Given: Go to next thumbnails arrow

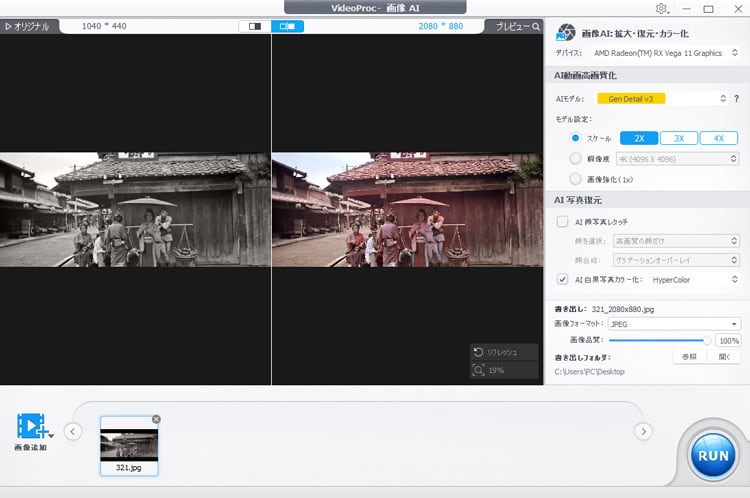Looking at the screenshot, I should coord(643,432).
